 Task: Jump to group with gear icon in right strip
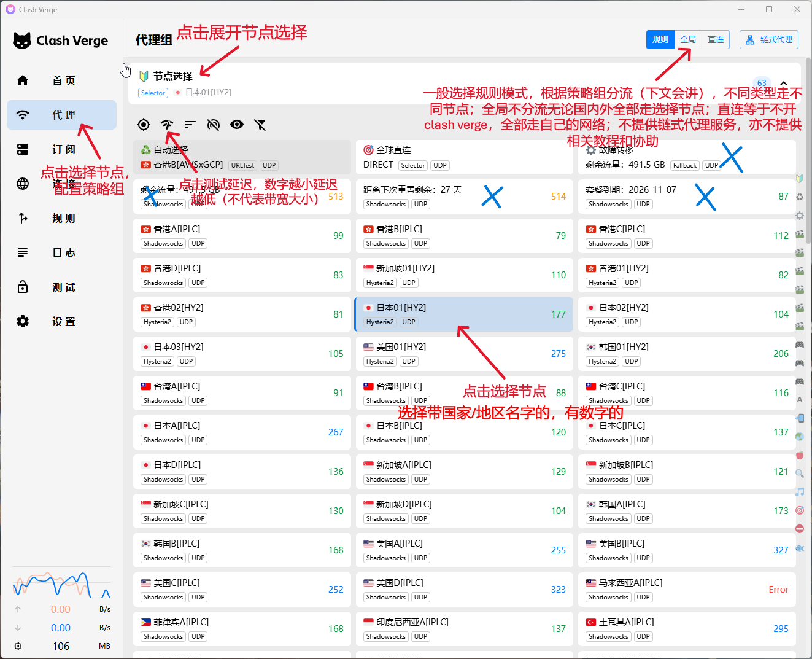pyautogui.click(x=800, y=216)
